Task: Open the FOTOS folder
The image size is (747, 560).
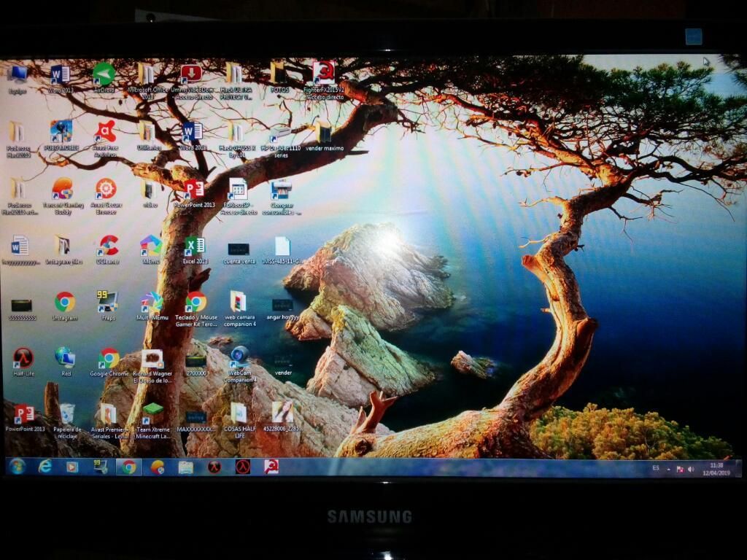Action: (x=279, y=77)
